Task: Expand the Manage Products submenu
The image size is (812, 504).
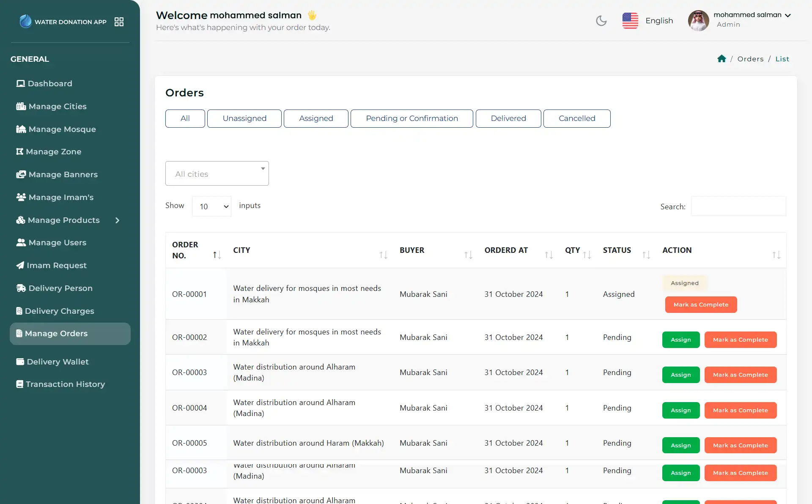Action: 117,220
